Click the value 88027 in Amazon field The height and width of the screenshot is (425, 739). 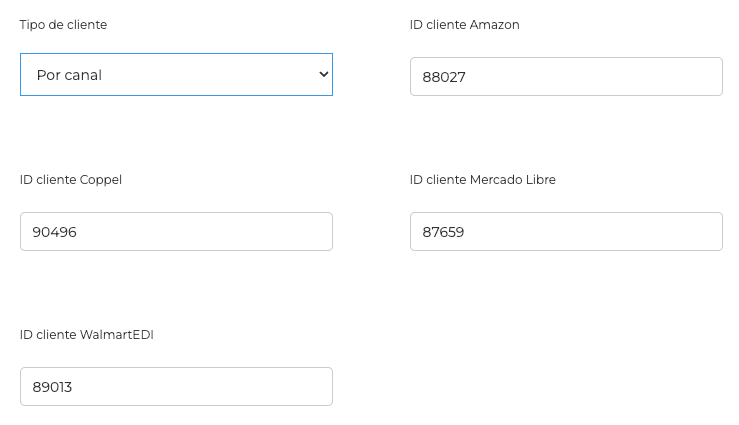444,77
